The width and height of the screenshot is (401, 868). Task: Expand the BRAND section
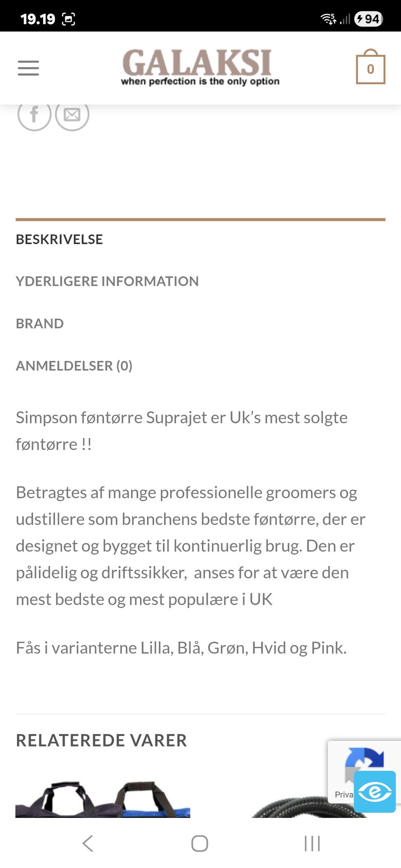click(x=40, y=323)
